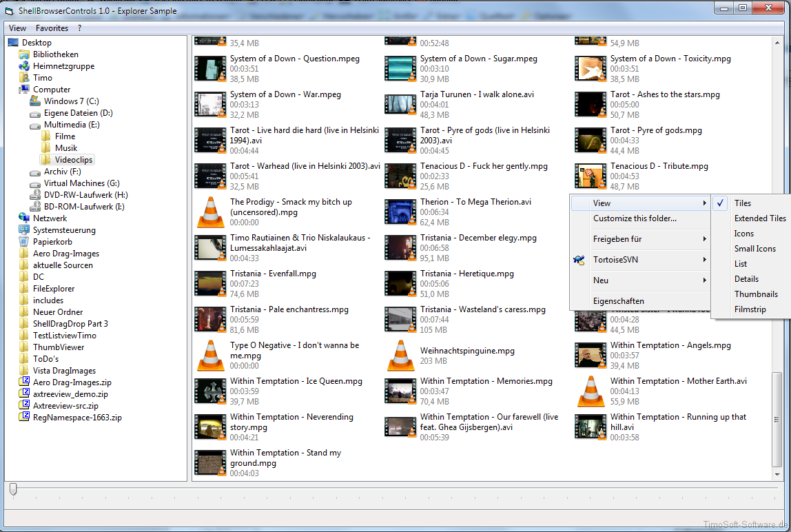This screenshot has width=791, height=532.
Task: Switch to Filmstrip view mode
Action: (750, 309)
